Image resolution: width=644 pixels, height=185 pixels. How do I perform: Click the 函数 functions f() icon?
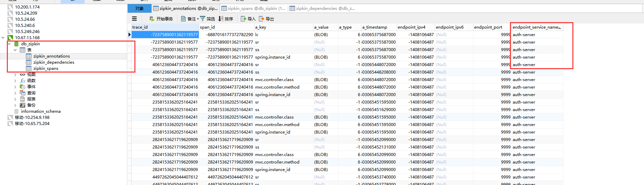[23, 80]
